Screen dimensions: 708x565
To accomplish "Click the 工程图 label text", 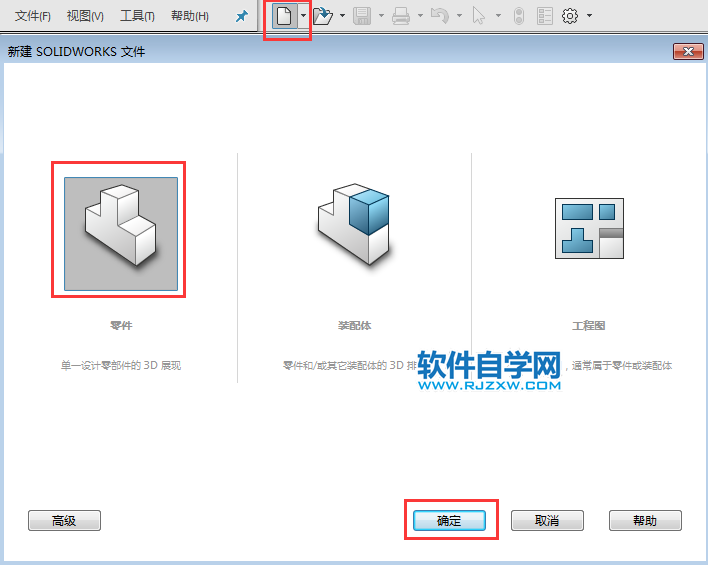I will [x=588, y=326].
